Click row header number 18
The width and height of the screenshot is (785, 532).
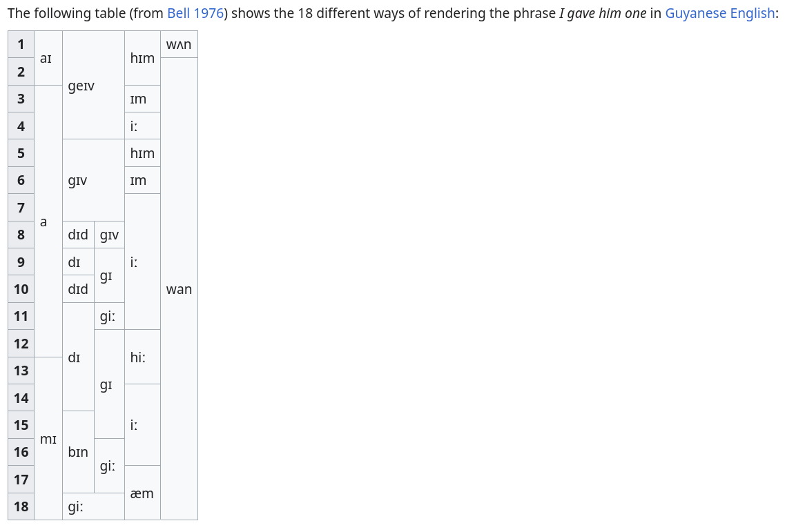21,506
